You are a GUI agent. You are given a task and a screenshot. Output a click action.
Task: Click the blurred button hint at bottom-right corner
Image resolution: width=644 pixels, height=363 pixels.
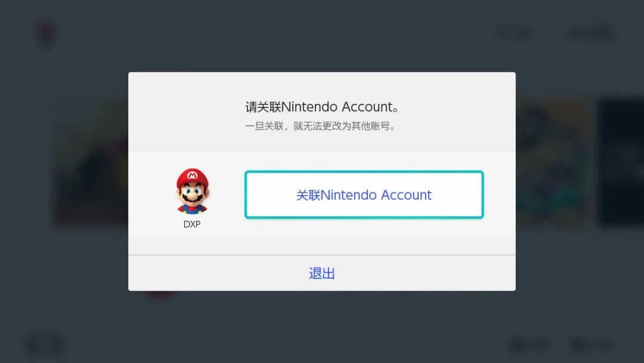592,345
